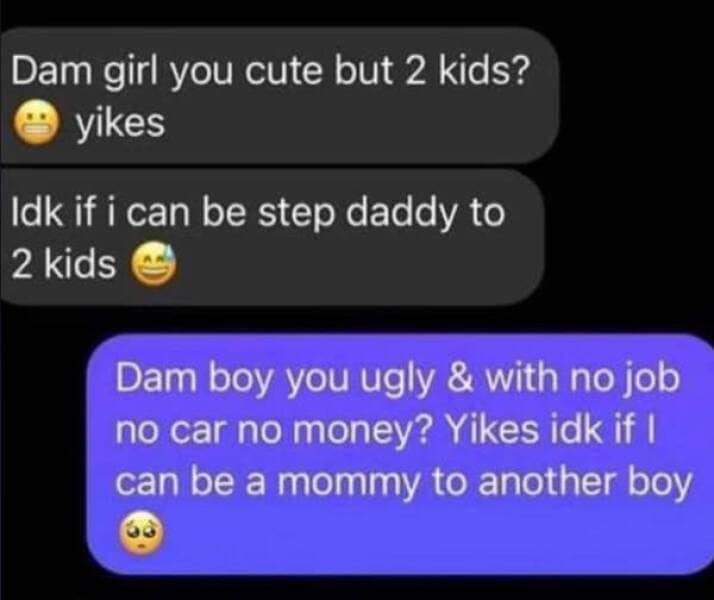The width and height of the screenshot is (714, 600).
Task: Click "with no job" in purple bubble
Action: [x=582, y=380]
